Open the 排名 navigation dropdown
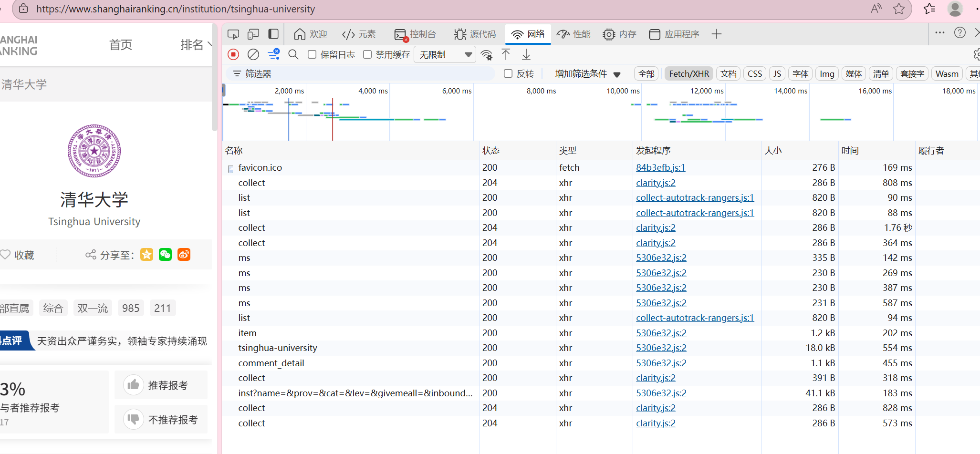Image resolution: width=980 pixels, height=454 pixels. pos(196,45)
